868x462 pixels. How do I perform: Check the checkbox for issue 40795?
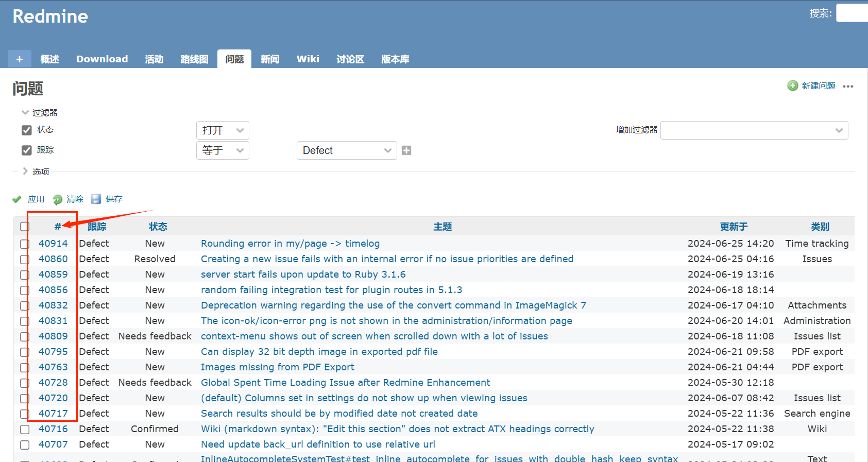click(x=25, y=352)
